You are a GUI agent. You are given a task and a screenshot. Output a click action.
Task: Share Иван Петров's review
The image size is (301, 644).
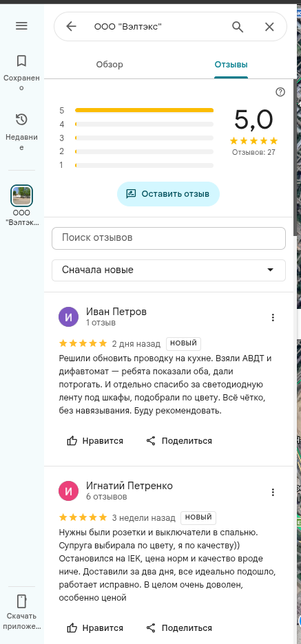pos(179,441)
